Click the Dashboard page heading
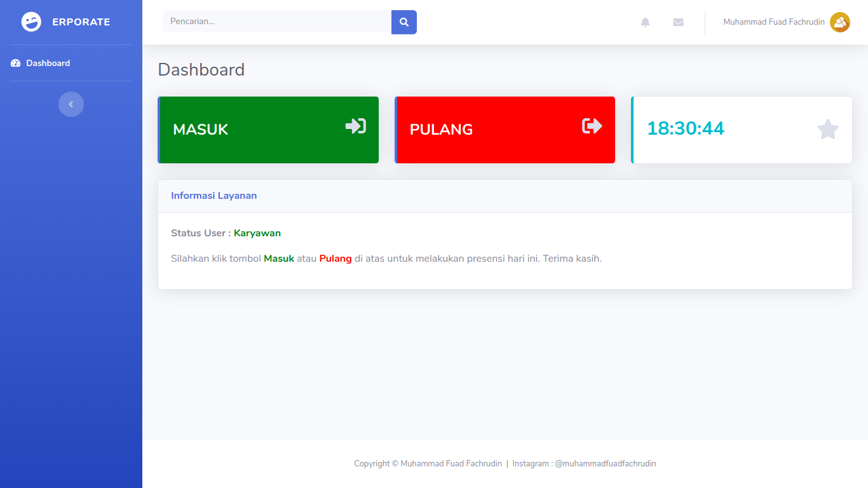The height and width of the screenshot is (488, 868). (201, 69)
